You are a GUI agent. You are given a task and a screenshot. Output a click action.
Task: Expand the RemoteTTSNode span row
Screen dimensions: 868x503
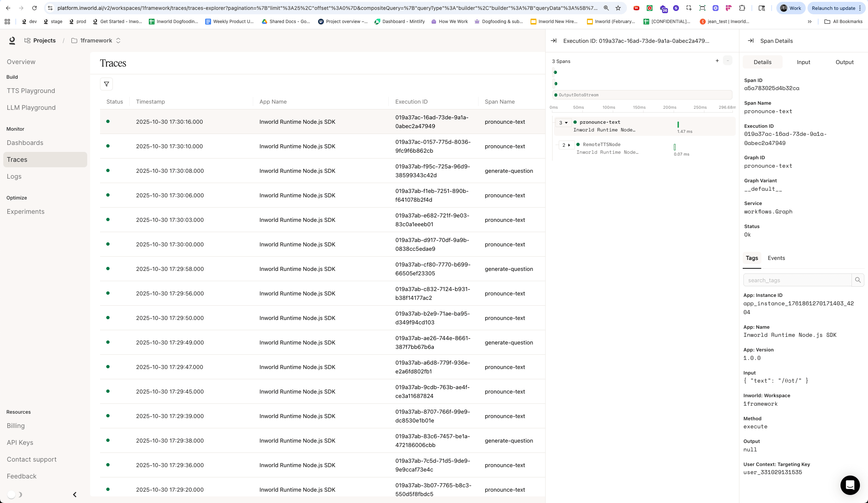pos(569,145)
